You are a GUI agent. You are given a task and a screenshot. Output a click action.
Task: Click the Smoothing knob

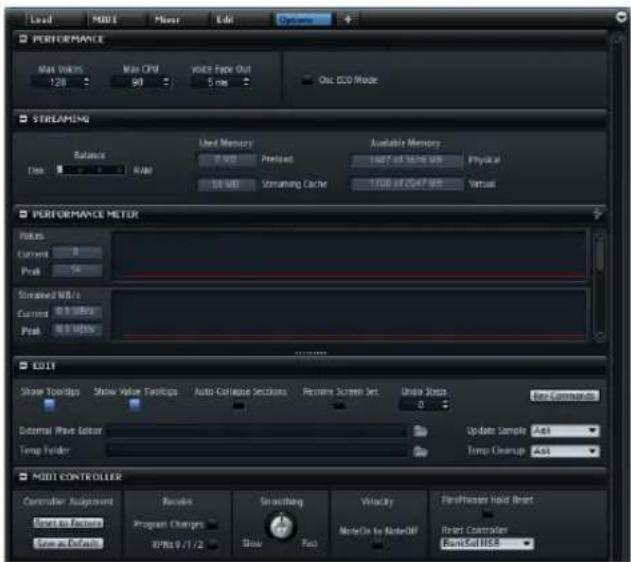(281, 526)
